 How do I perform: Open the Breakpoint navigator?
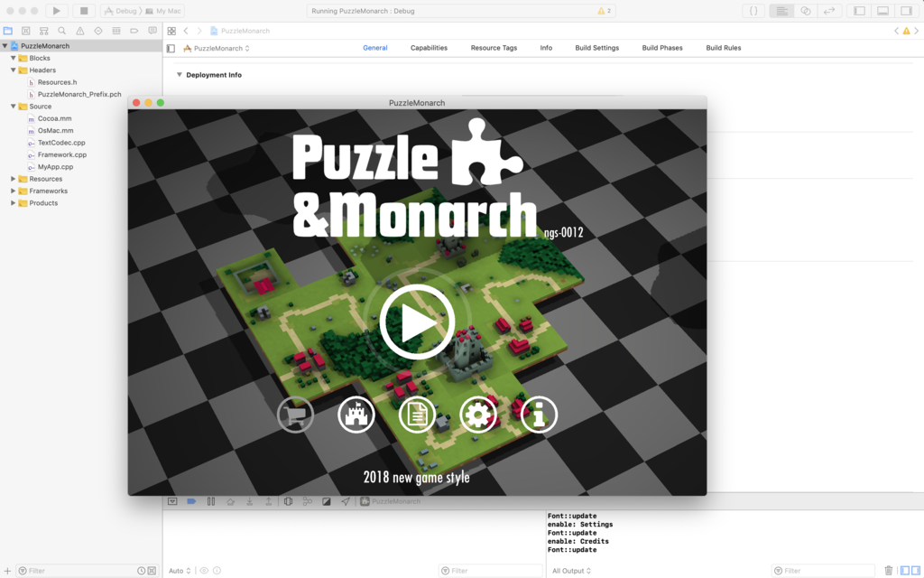coord(134,31)
